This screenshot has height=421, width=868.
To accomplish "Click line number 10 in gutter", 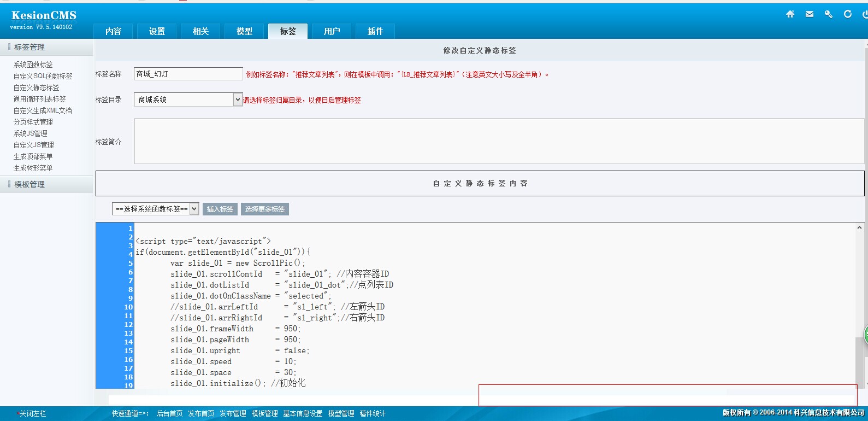I will point(128,307).
